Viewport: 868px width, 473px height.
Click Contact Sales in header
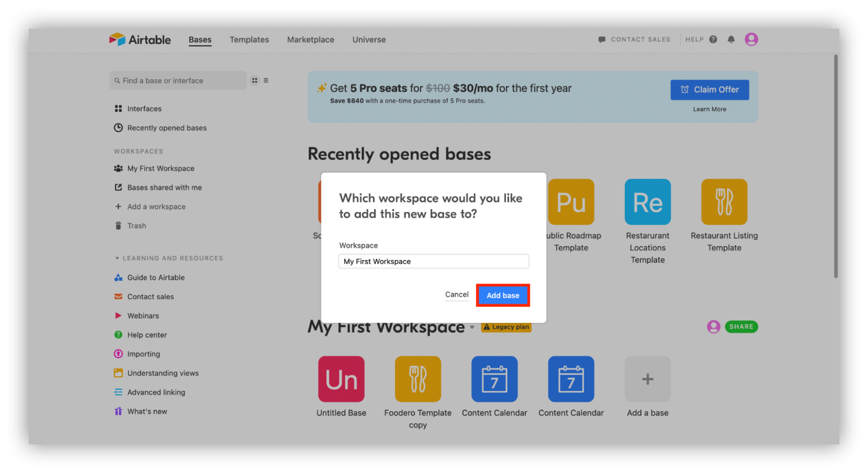coord(635,39)
